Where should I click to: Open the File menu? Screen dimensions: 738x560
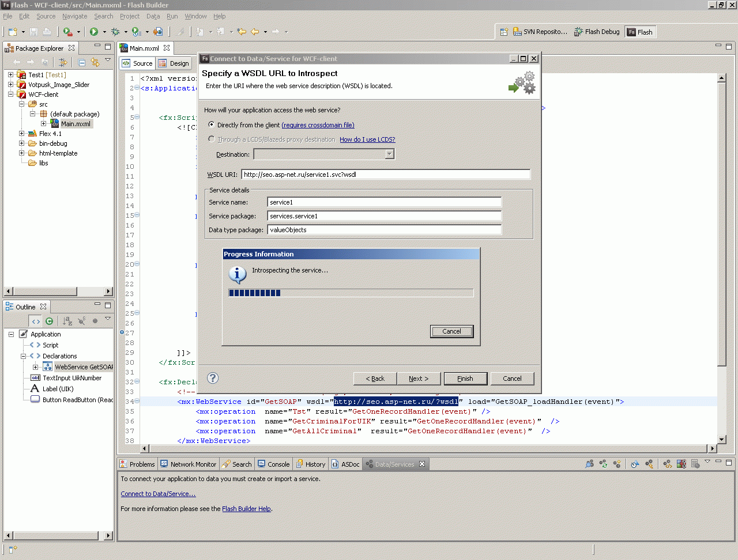(7, 16)
